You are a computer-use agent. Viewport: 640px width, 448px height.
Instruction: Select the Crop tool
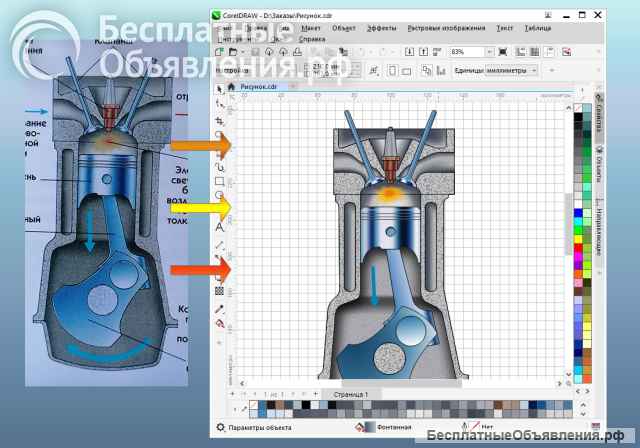point(220,122)
